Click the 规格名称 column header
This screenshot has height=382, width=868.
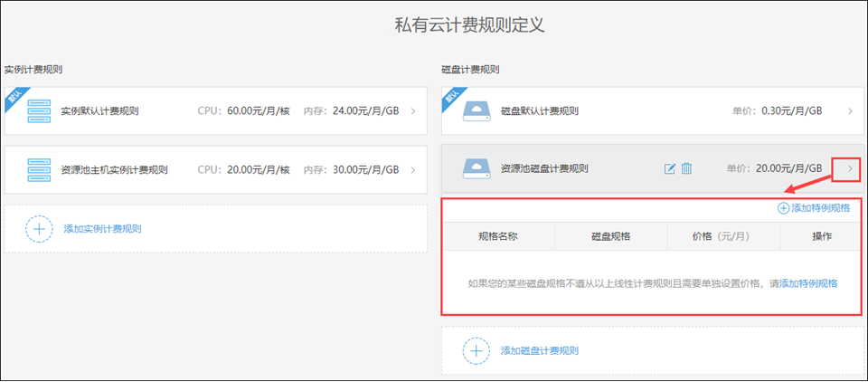click(x=498, y=236)
